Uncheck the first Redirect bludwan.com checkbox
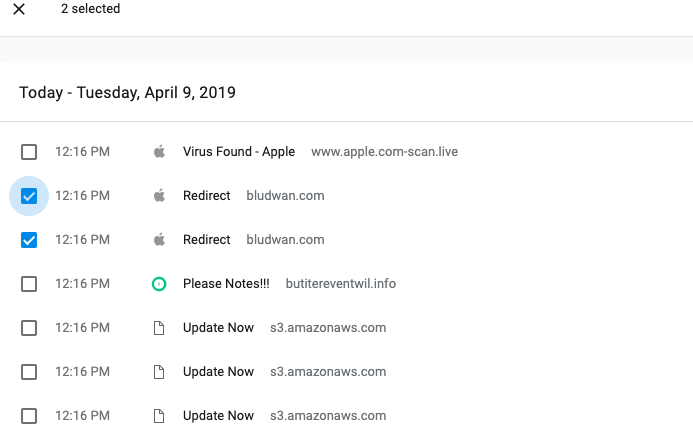The height and width of the screenshot is (435, 693). click(29, 196)
